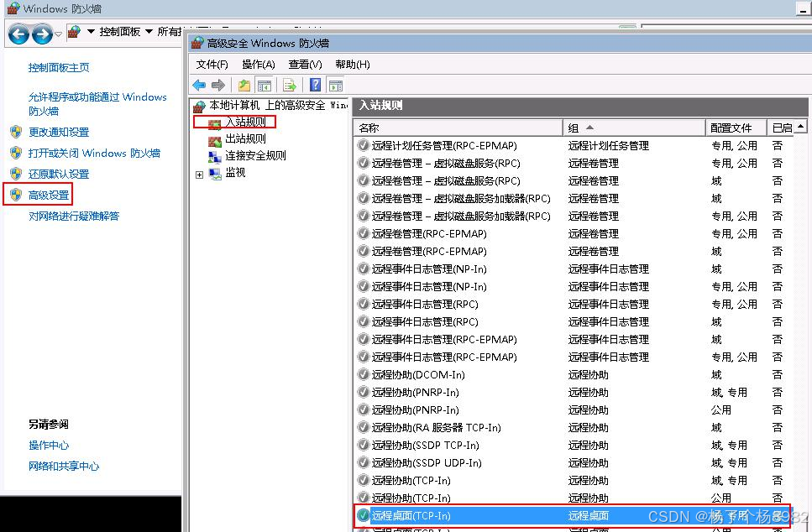Click the grey Forward arrow in the MMC toolbar

pyautogui.click(x=218, y=86)
